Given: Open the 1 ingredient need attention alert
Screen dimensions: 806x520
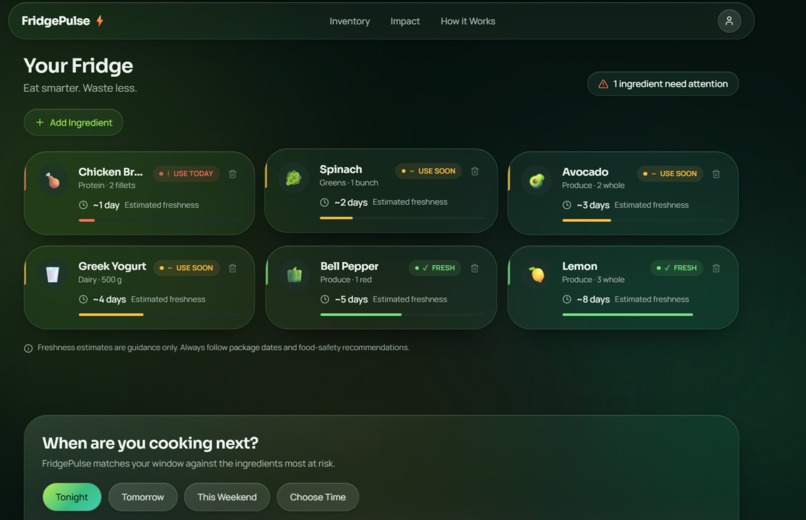Looking at the screenshot, I should (663, 84).
